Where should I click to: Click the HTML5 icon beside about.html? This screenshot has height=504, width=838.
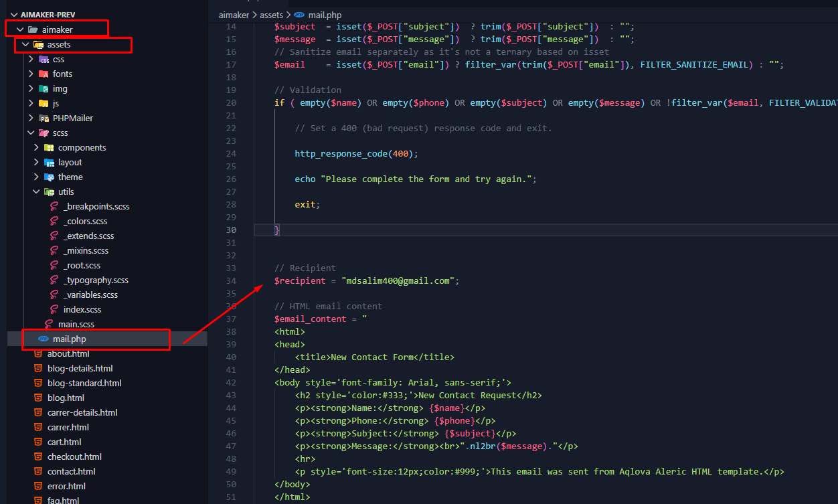click(x=38, y=354)
